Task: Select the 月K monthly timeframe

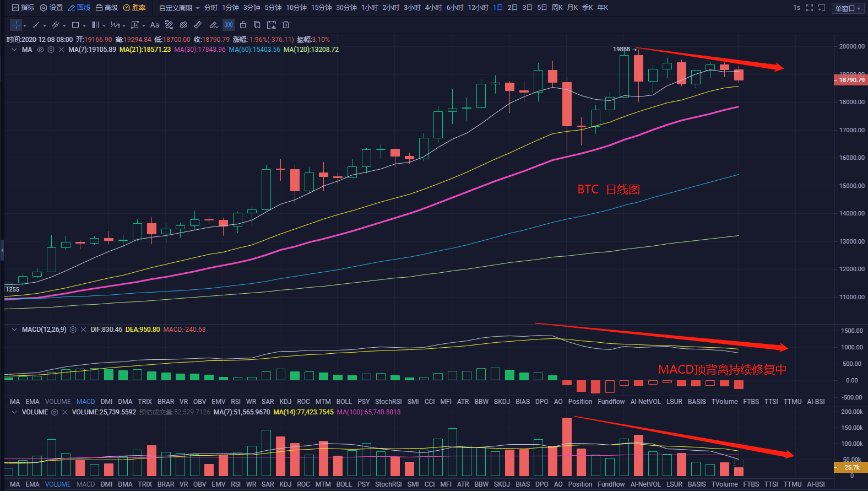Action: 572,8
